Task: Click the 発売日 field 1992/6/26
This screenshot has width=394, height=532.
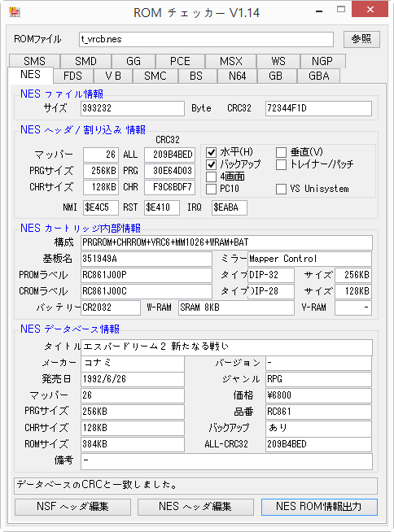Action: coord(133,379)
